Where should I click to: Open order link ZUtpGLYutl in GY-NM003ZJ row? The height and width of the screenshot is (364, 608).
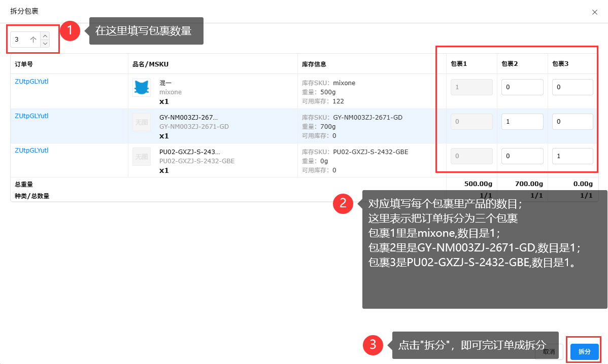coord(31,116)
